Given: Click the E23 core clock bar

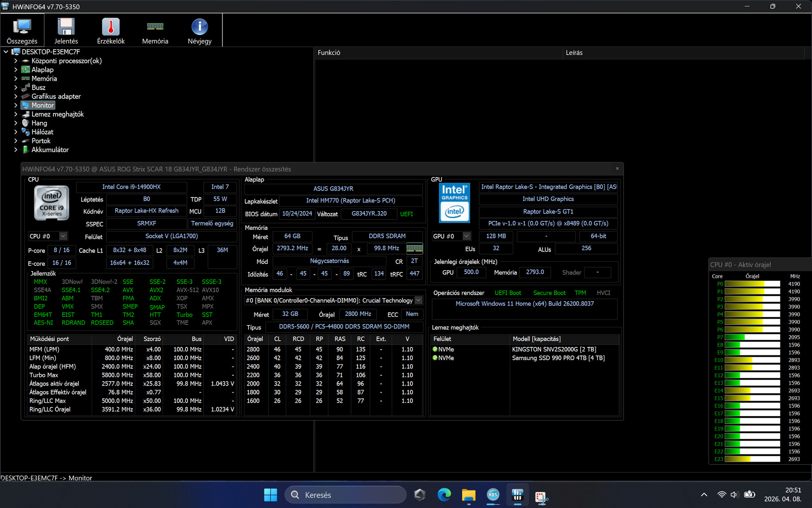Looking at the screenshot, I should 753,459.
